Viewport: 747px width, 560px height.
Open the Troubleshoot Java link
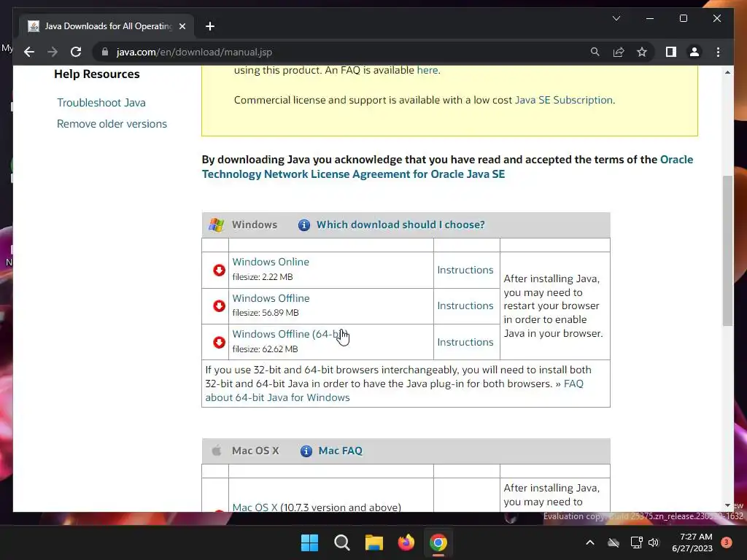(x=101, y=103)
